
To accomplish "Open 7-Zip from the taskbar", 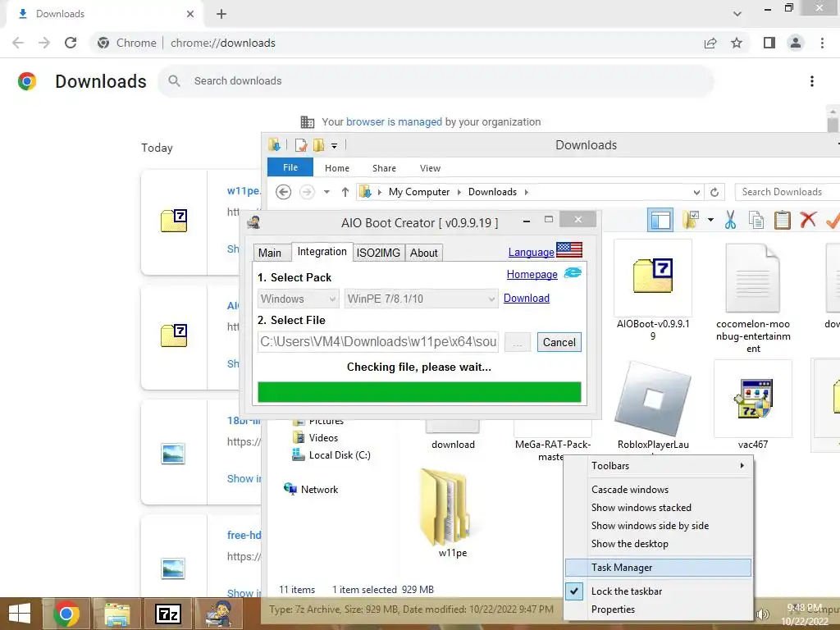I will point(168,614).
